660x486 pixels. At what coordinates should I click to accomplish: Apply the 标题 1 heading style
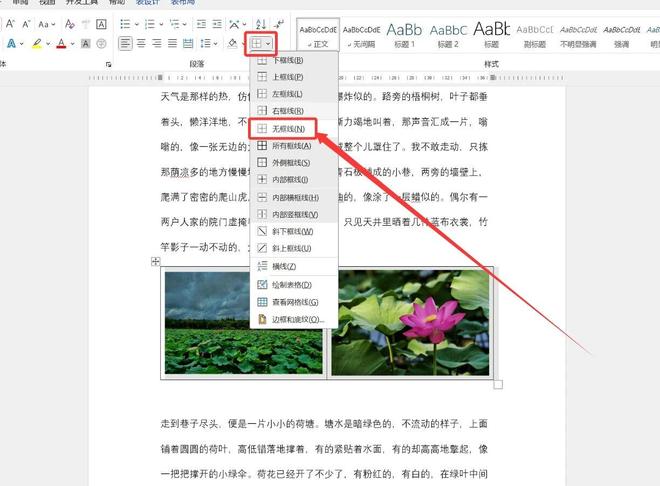(x=404, y=35)
